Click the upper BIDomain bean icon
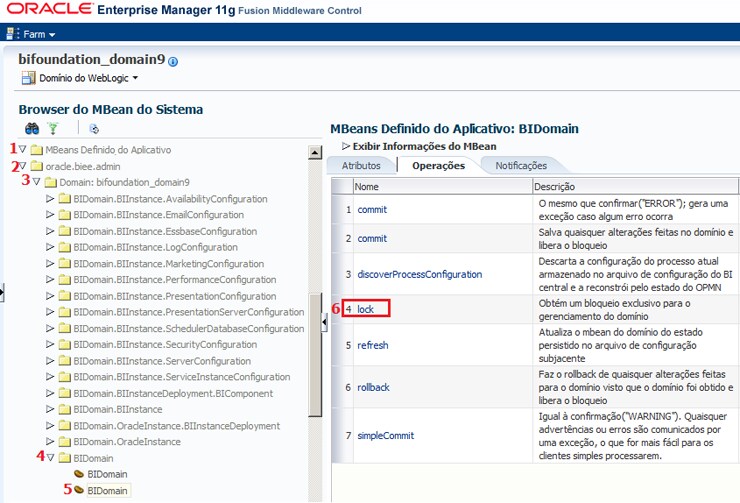The height and width of the screenshot is (503, 740). point(79,474)
